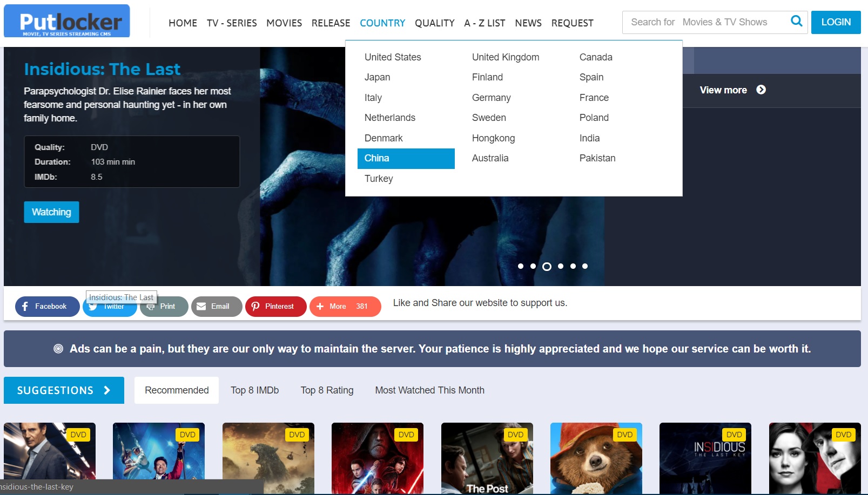Select the active third carousel dot

(x=547, y=267)
